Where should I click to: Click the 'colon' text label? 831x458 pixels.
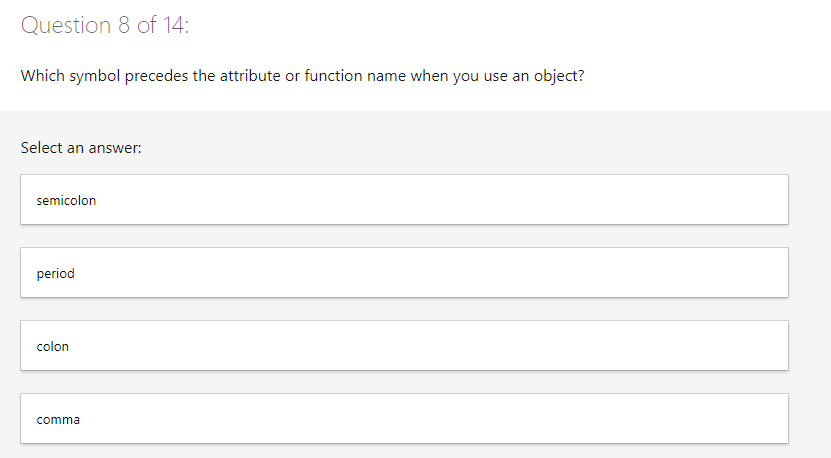tap(52, 347)
